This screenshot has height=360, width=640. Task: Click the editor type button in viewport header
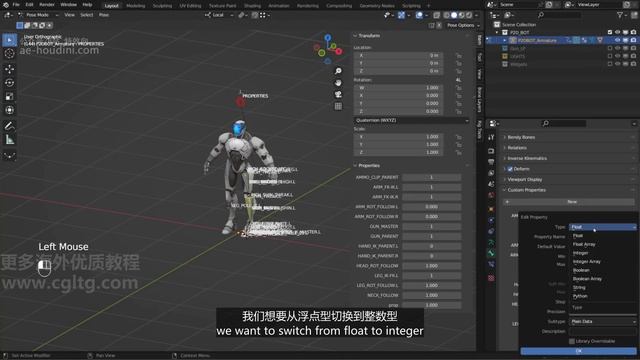pyautogui.click(x=8, y=15)
